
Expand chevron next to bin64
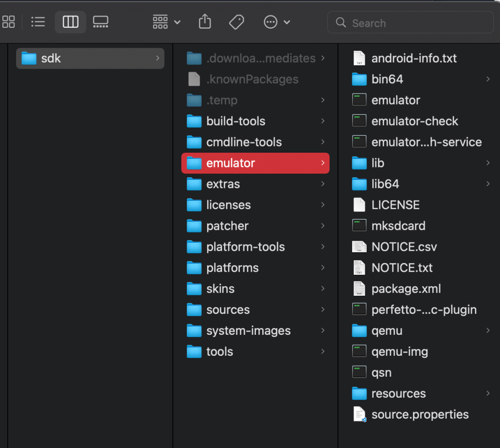488,79
